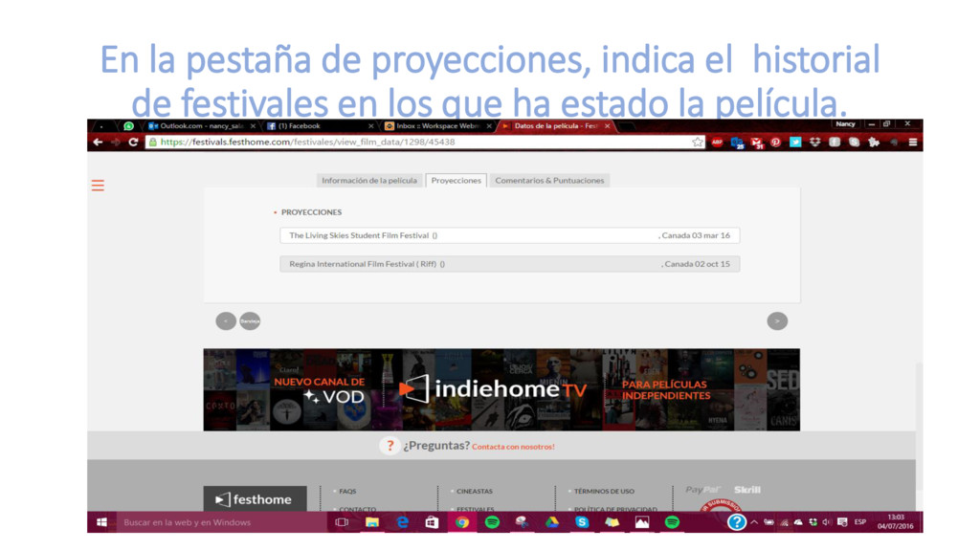Open the TÉRMINOS DE USO footer link
This screenshot has width=980, height=551.
point(604,492)
